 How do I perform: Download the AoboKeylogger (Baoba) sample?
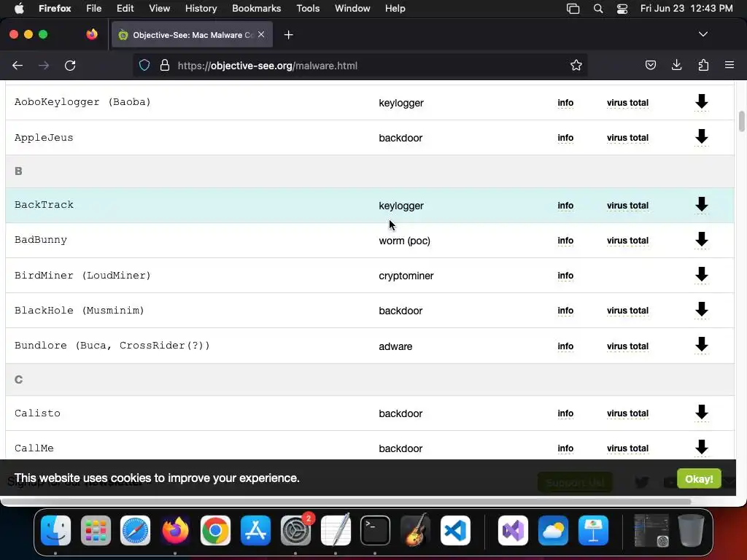pos(701,102)
